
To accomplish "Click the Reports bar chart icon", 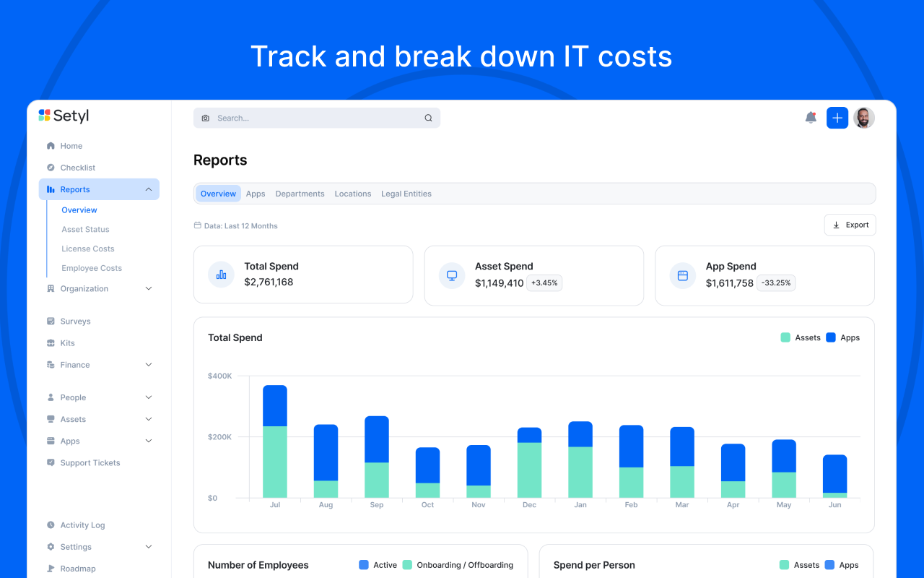I will click(x=51, y=189).
